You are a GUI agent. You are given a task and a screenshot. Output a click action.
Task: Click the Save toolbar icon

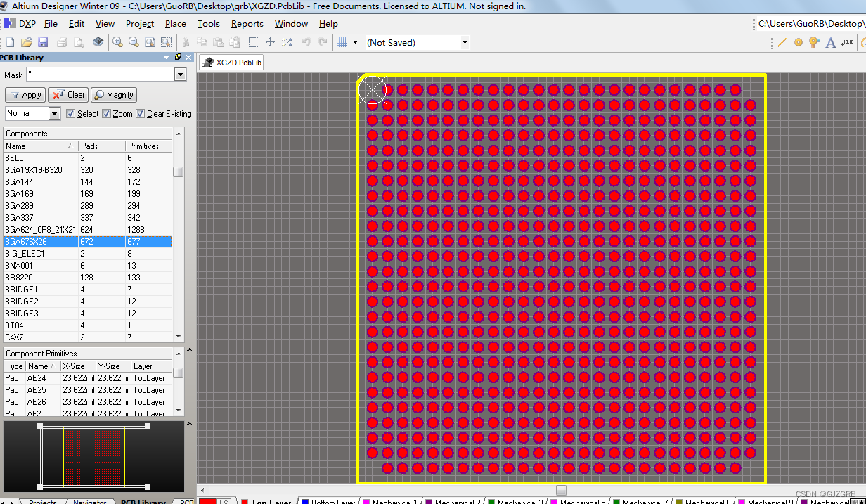pyautogui.click(x=43, y=43)
